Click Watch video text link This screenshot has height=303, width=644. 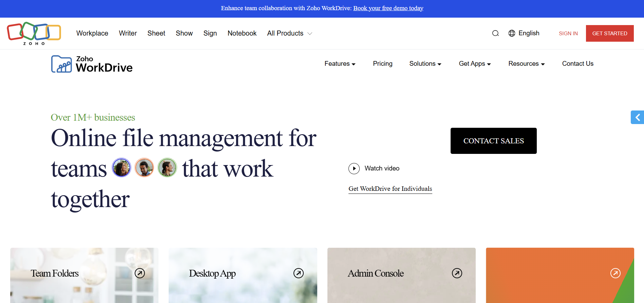382,168
